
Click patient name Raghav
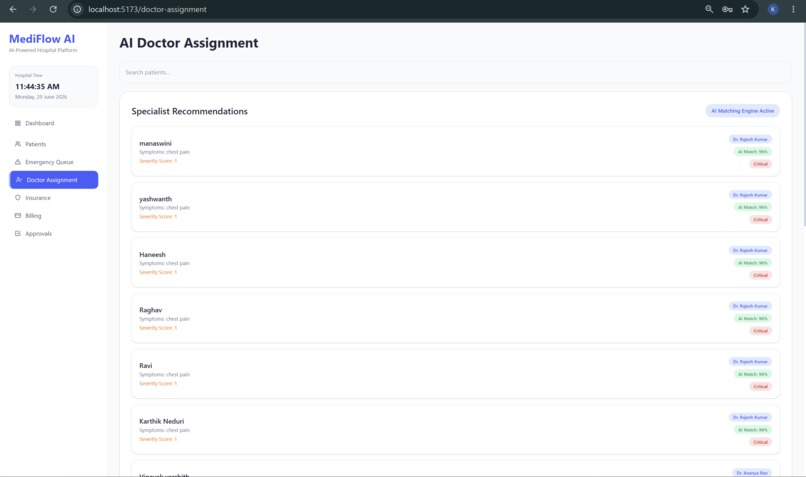point(151,310)
